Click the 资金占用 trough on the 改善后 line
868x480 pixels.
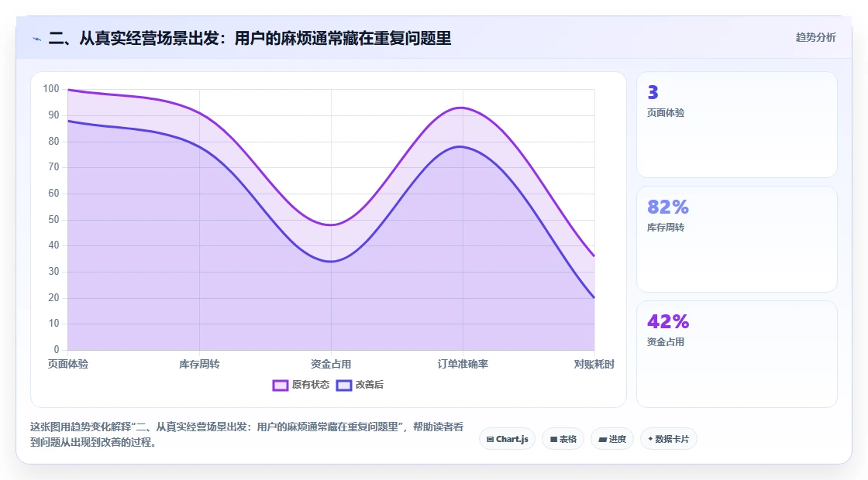point(331,262)
